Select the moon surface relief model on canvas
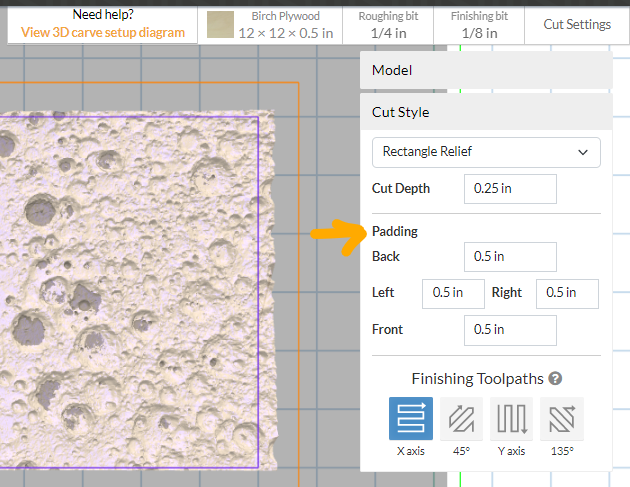The image size is (630, 487). click(130, 290)
